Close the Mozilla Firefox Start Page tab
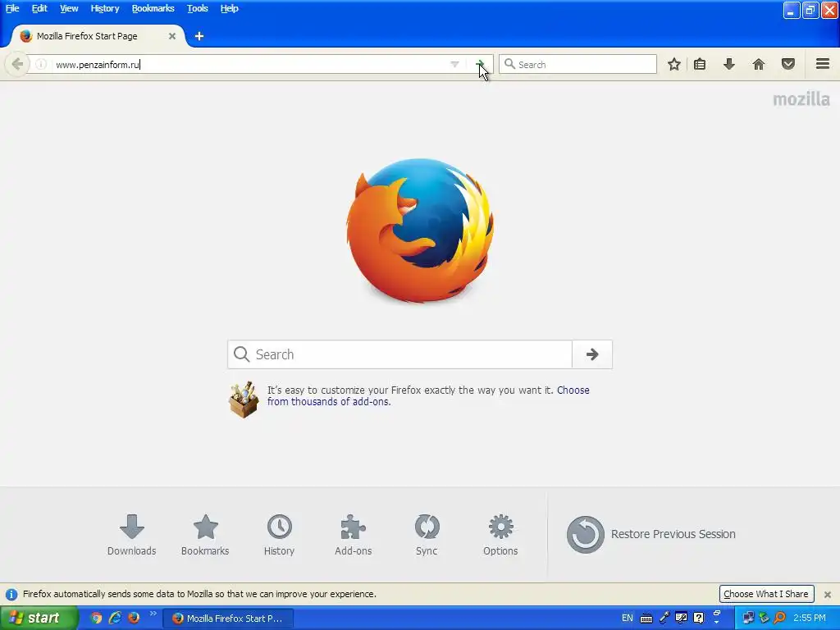 click(x=172, y=36)
